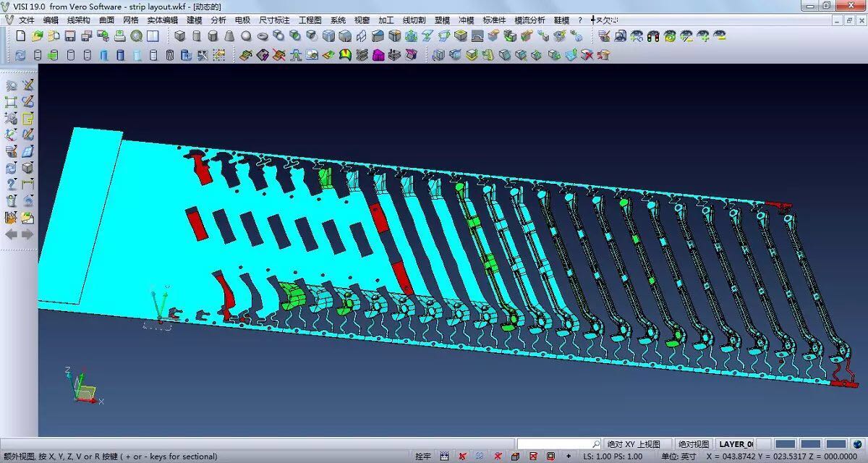Viewport: 868px width, 463px height.
Task: Click the left gray arrow in sidebar
Action: click(x=12, y=234)
